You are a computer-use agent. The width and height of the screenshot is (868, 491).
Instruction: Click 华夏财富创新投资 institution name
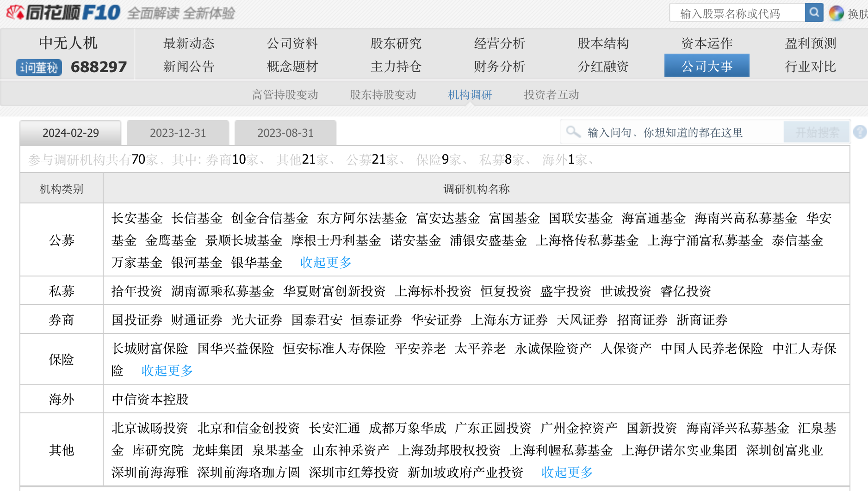[335, 291]
